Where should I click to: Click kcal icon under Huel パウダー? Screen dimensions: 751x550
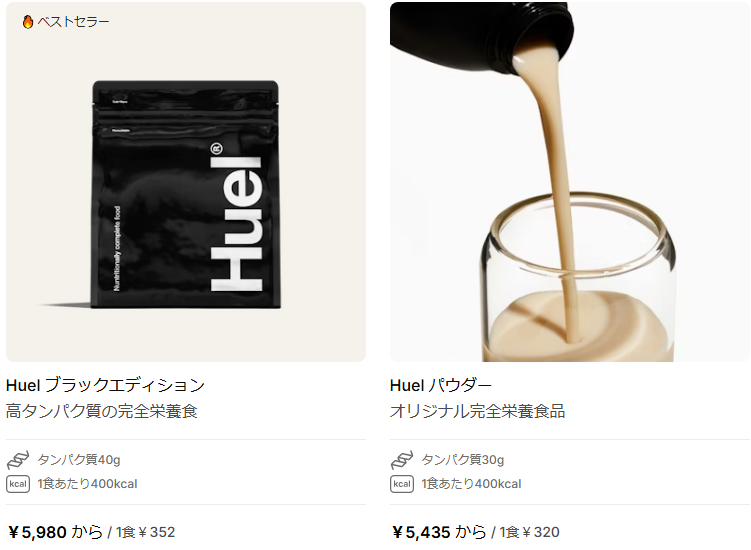pos(402,484)
